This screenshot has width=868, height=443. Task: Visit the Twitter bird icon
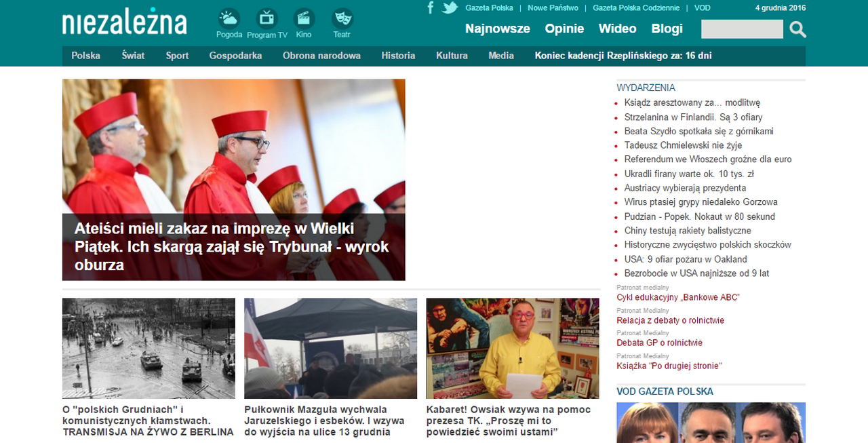tap(450, 8)
